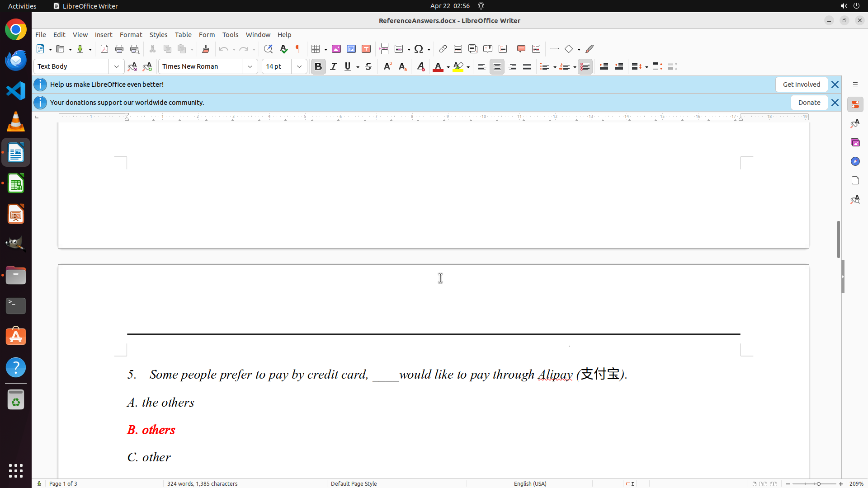
Task: Click the vertical scrollbar thumb
Action: pyautogui.click(x=838, y=239)
